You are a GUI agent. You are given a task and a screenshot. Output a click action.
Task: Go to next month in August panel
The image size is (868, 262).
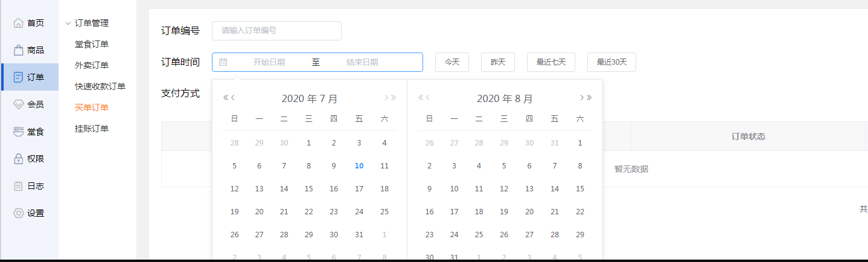tap(581, 98)
